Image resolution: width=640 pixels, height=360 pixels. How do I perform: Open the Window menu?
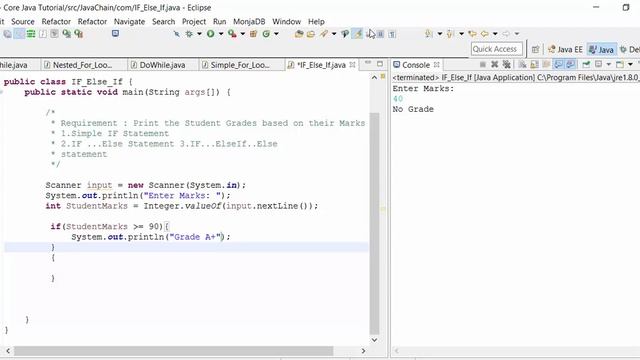pyautogui.click(x=287, y=22)
